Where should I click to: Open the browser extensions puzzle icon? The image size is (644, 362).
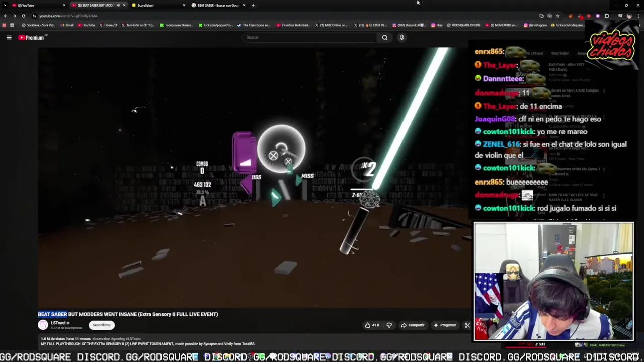607,16
